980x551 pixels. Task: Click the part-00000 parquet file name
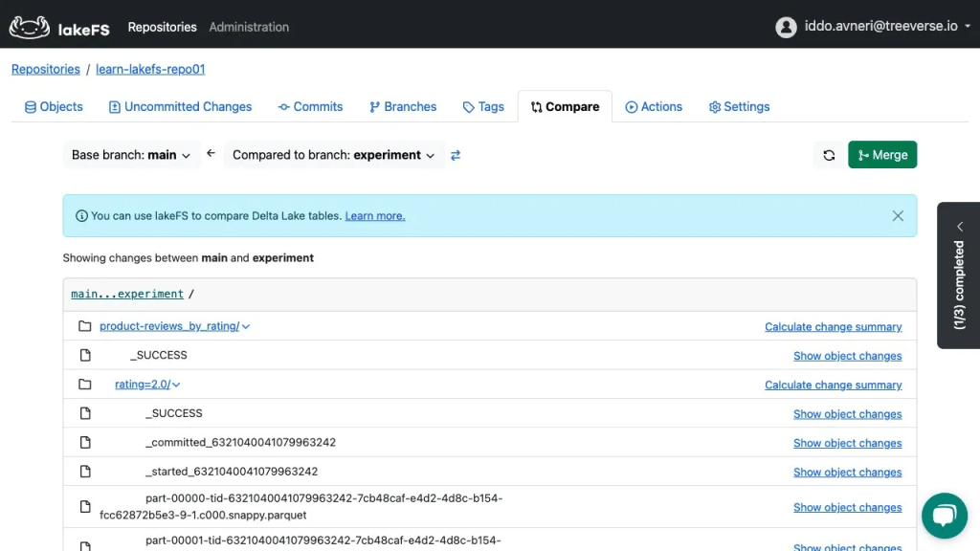coord(301,507)
